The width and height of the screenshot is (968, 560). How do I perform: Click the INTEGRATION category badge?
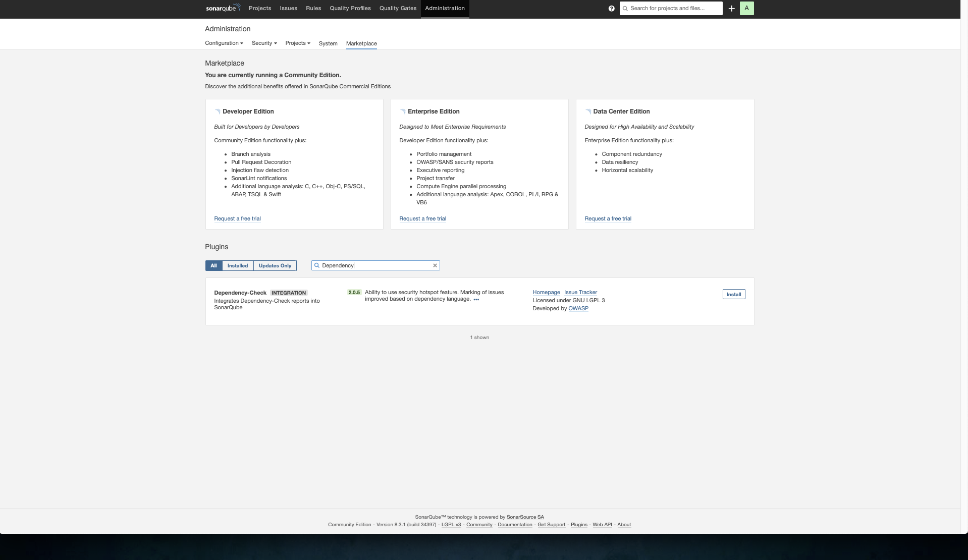click(x=289, y=293)
